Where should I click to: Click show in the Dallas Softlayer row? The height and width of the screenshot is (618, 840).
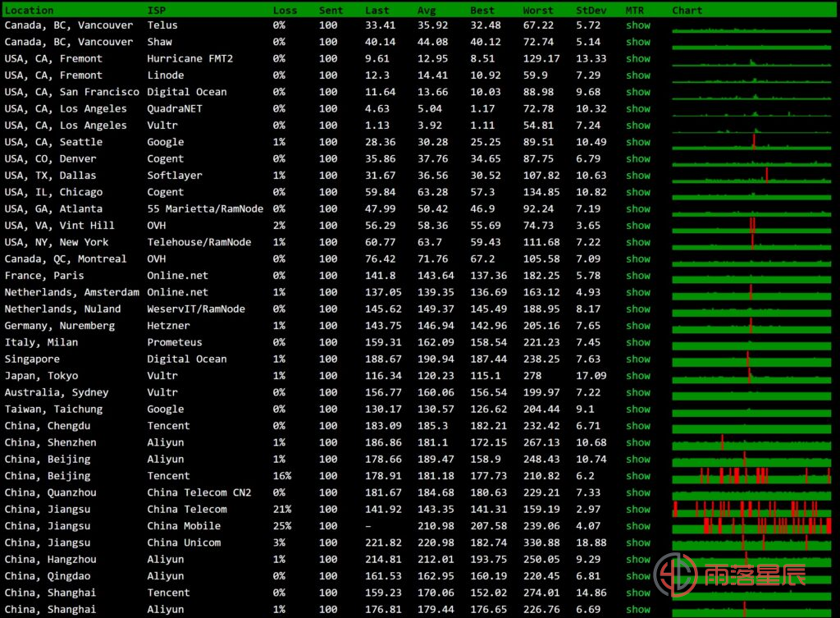[x=638, y=176]
